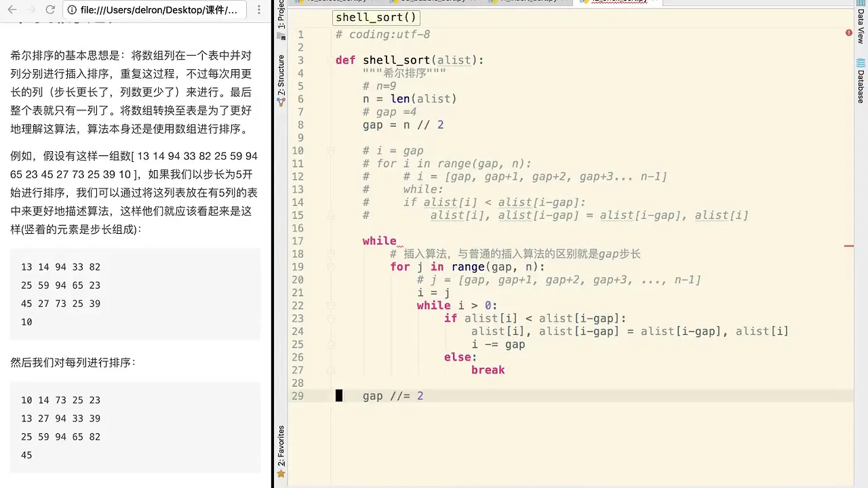Click the '45 27 73 25 39' row in browser
The height and width of the screenshot is (488, 868).
[x=60, y=304]
